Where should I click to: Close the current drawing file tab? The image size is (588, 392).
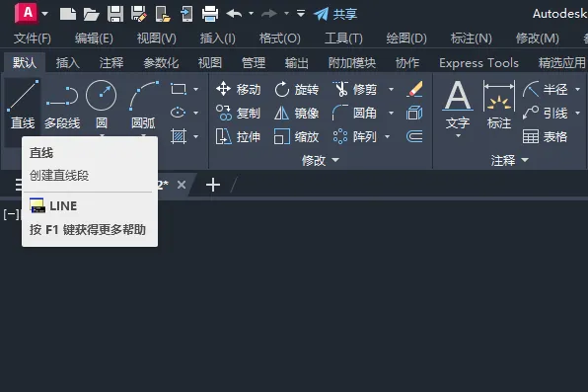pyautogui.click(x=182, y=185)
